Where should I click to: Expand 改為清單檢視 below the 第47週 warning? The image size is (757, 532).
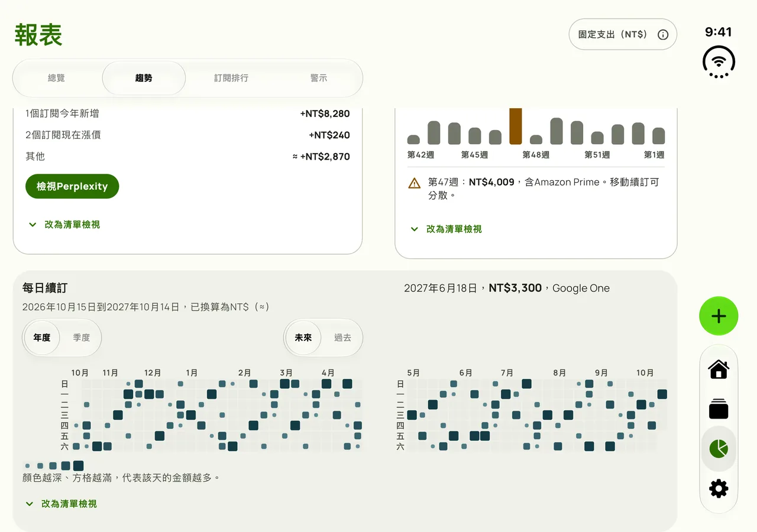tap(446, 229)
